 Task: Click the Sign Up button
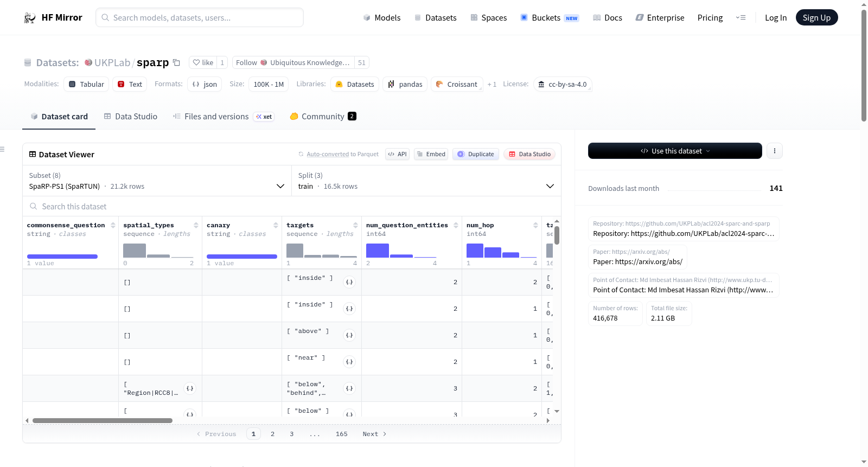point(817,18)
